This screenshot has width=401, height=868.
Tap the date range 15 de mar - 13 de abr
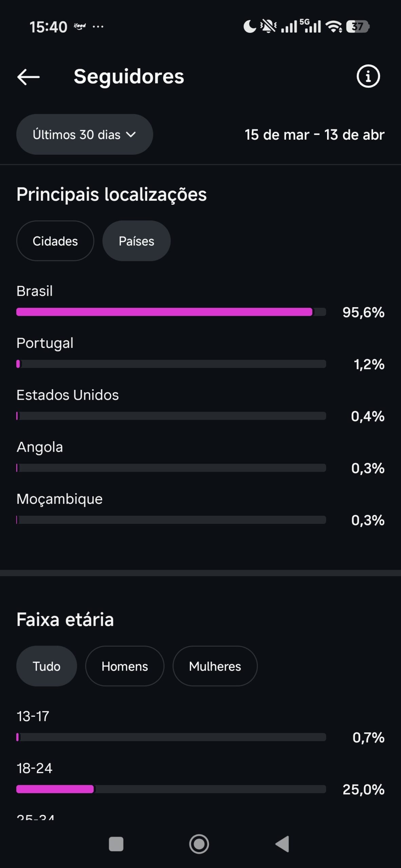pos(314,135)
